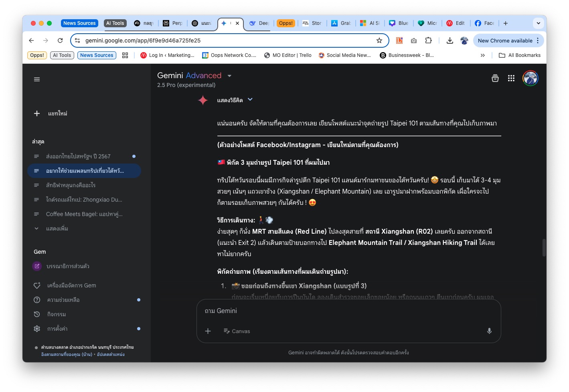Open the Google account profile avatar
Image resolution: width=569 pixels, height=392 pixels.
(530, 78)
